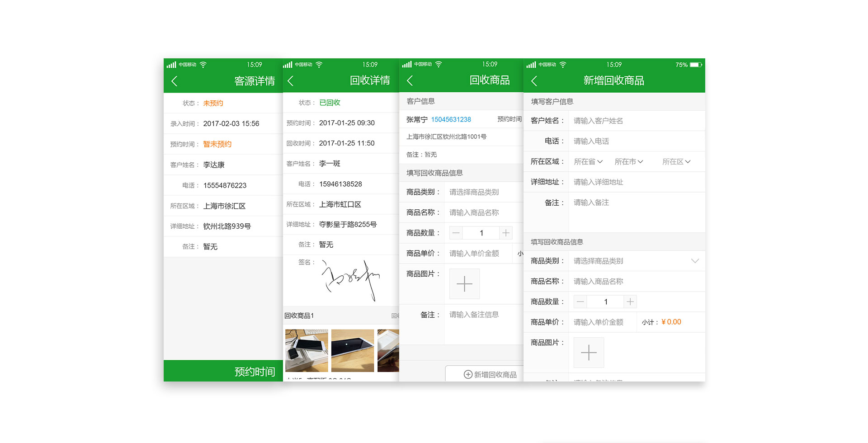868x443 pixels.
Task: Increase quantity in 回收商品 form
Action: click(506, 233)
